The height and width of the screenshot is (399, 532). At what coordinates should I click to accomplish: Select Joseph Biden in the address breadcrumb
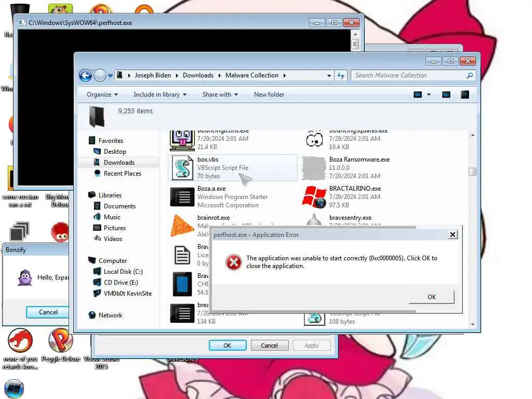click(153, 75)
